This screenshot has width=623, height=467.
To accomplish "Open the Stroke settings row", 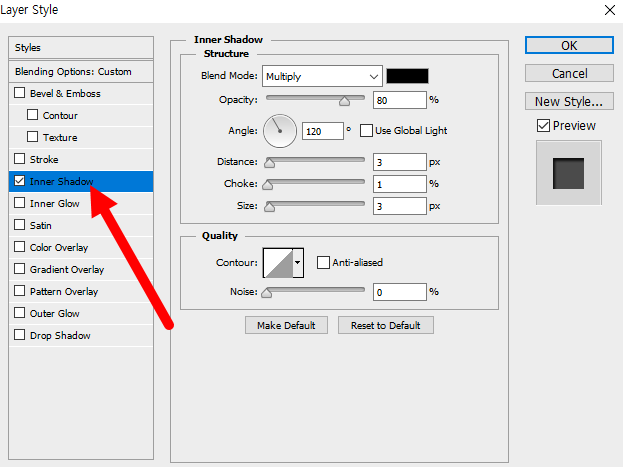I will (81, 159).
